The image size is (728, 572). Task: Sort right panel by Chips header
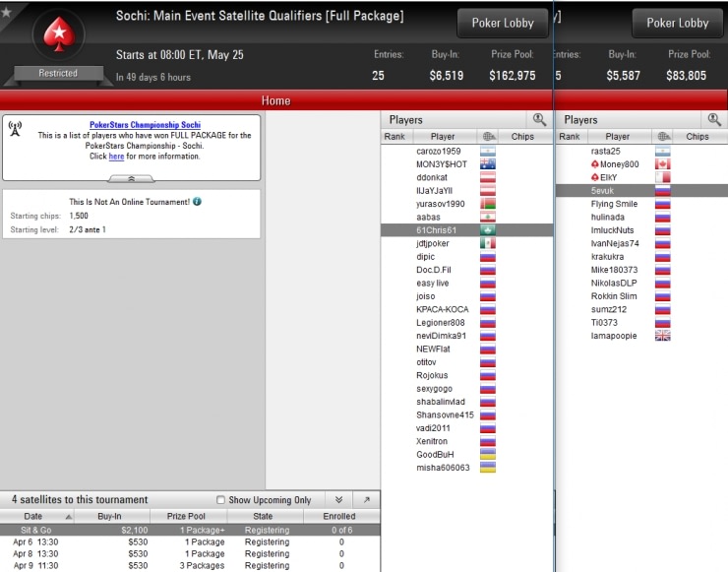click(698, 137)
